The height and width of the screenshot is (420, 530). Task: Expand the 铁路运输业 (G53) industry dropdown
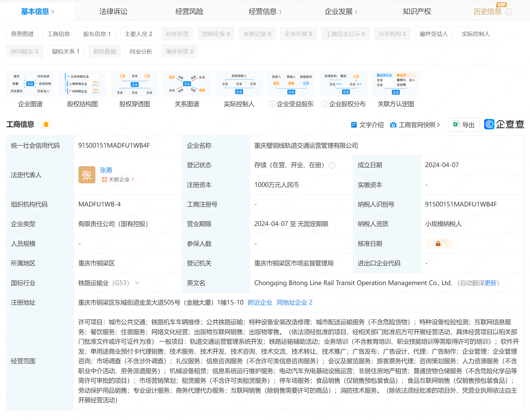(x=137, y=283)
